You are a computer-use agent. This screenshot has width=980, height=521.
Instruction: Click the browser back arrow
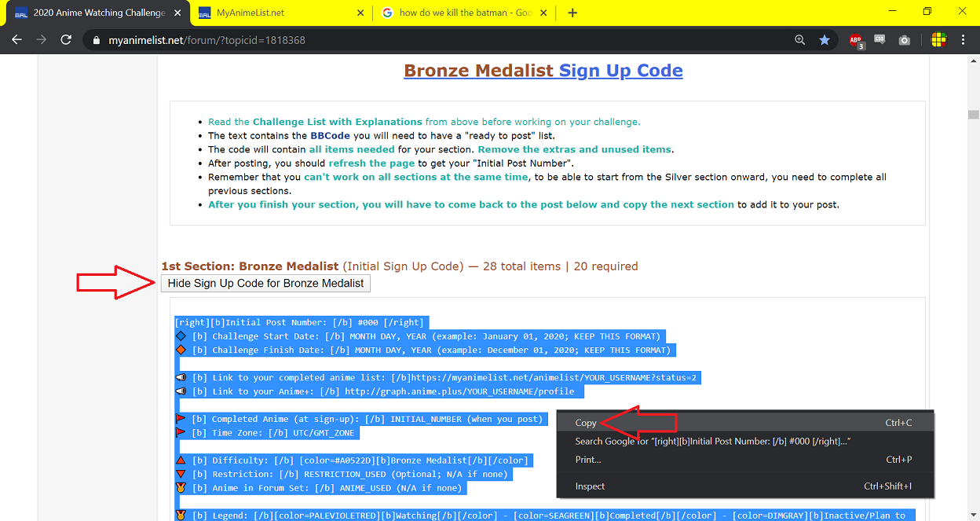(x=16, y=40)
